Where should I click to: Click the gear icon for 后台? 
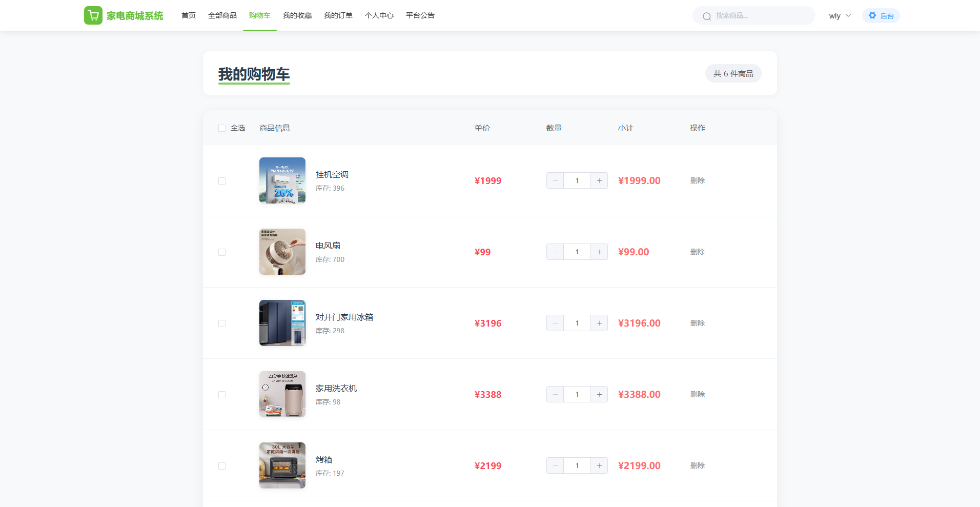point(872,15)
